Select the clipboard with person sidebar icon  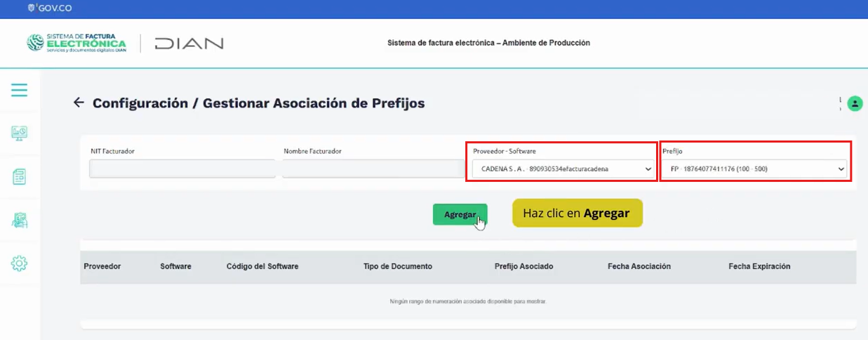[x=19, y=220]
